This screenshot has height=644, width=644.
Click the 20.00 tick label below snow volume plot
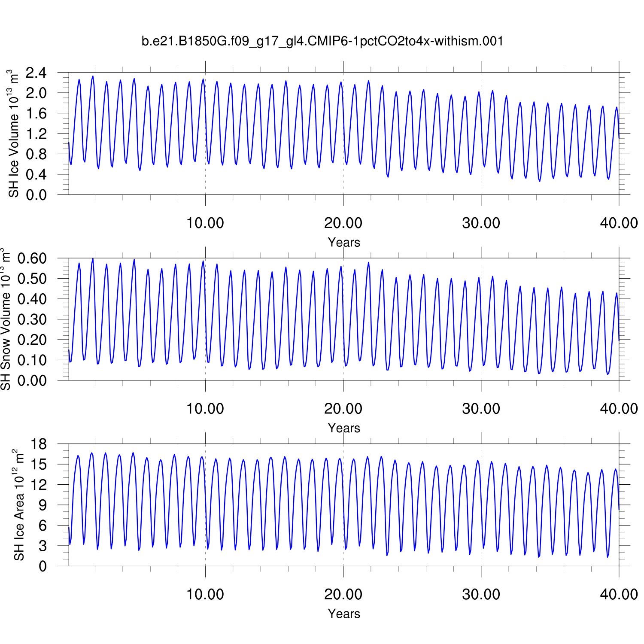pyautogui.click(x=343, y=409)
